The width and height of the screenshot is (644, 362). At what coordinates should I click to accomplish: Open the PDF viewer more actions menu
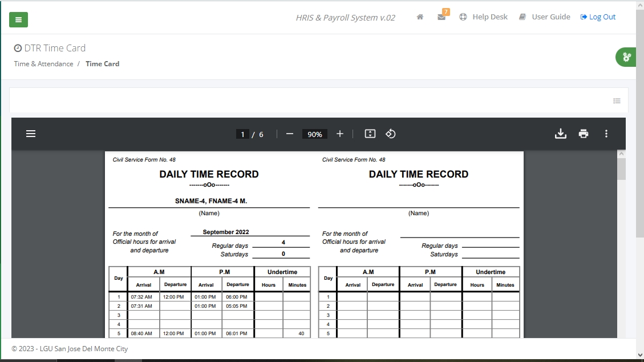point(606,134)
